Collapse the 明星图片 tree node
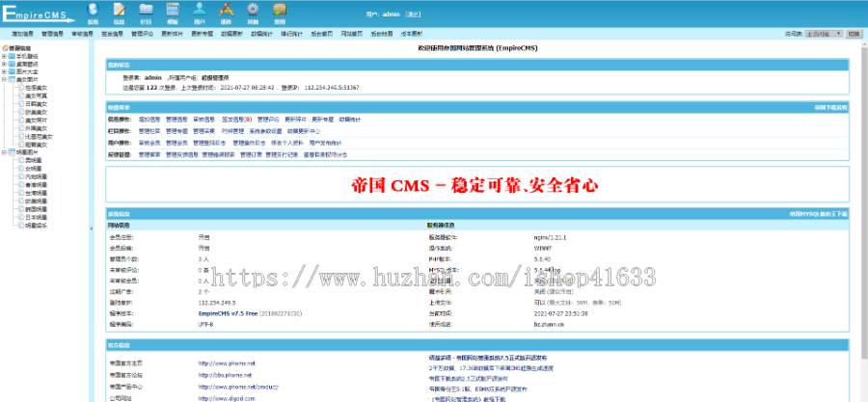This screenshot has width=868, height=402. pyautogui.click(x=5, y=152)
